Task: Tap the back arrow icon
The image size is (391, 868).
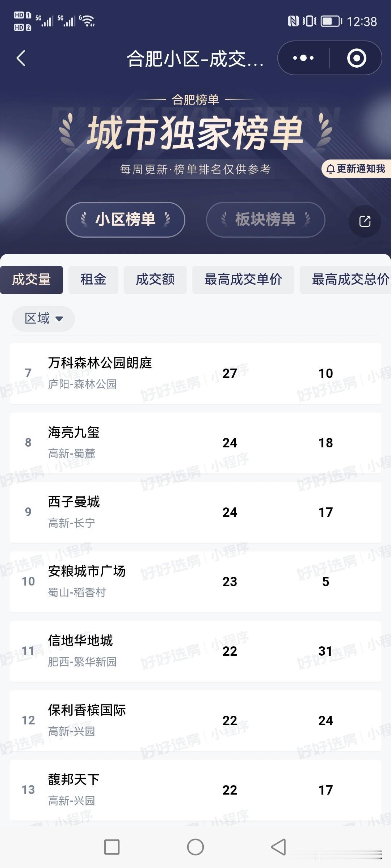Action: click(x=21, y=58)
